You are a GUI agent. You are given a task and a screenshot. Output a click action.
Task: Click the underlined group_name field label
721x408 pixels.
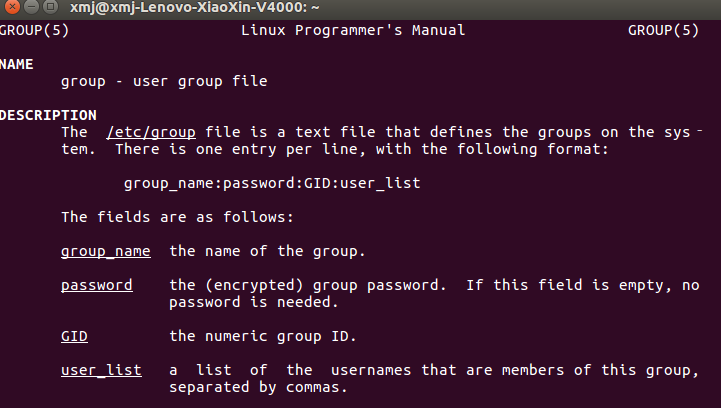pyautogui.click(x=105, y=251)
